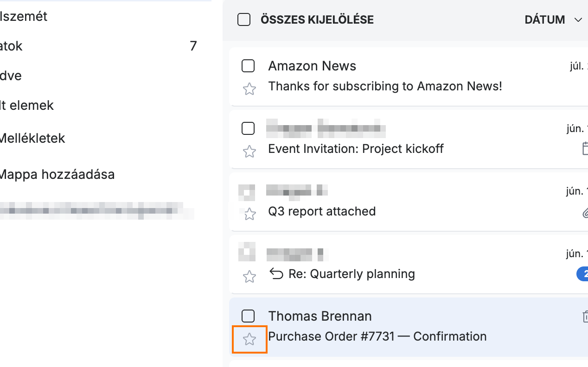
Task: Click Mappa hozzáadása to add folder
Action: point(57,175)
